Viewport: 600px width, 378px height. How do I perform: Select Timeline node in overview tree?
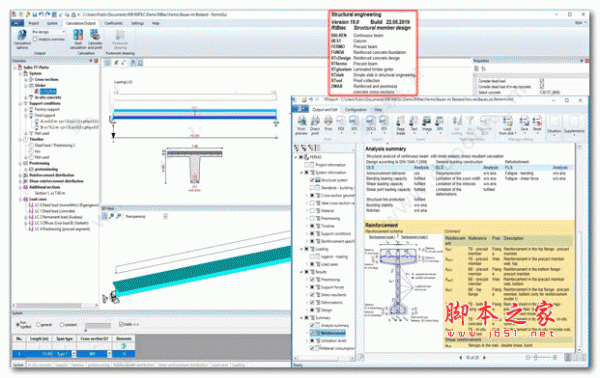pyautogui.click(x=36, y=139)
